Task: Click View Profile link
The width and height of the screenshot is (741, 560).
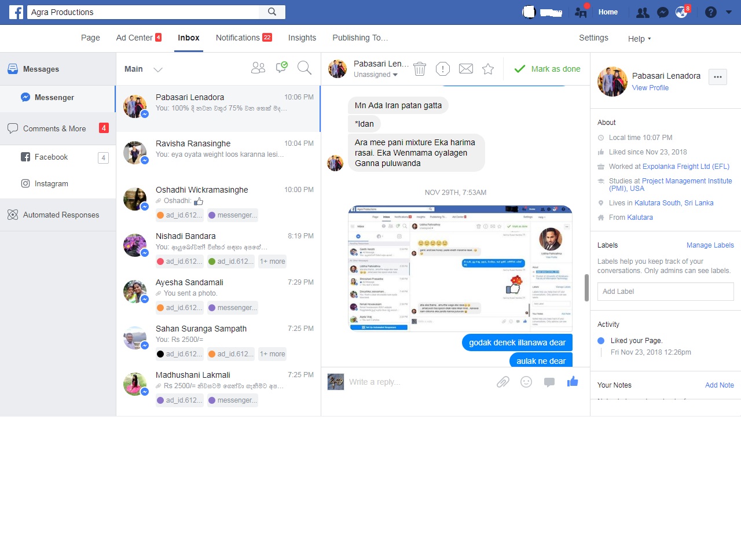Action: click(x=650, y=88)
